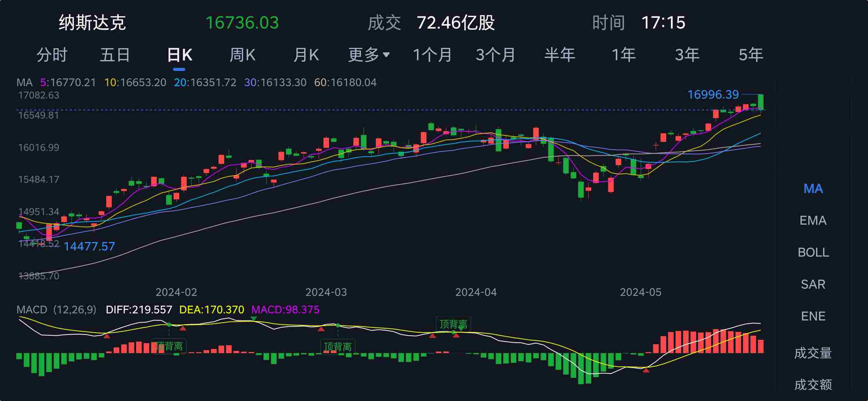Click the 2024-04 date axis label
Viewport: 868px width, 401px height.
(x=476, y=293)
